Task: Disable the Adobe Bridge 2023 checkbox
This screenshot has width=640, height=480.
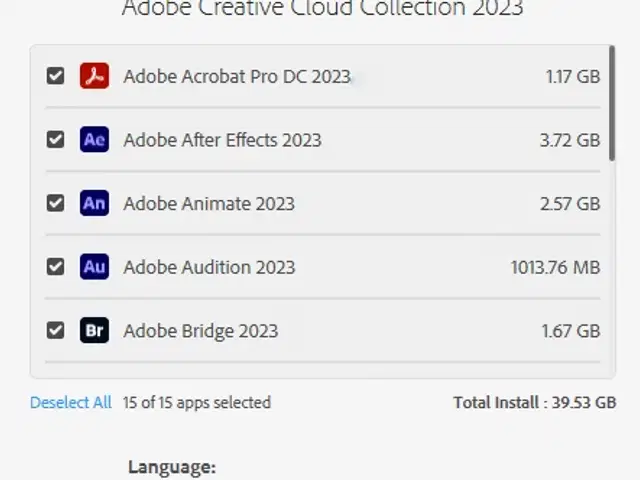Action: (x=55, y=330)
